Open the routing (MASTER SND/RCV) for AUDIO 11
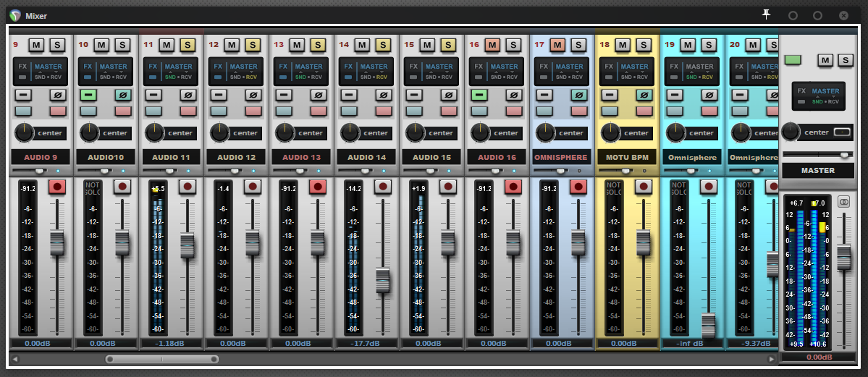 [178, 71]
